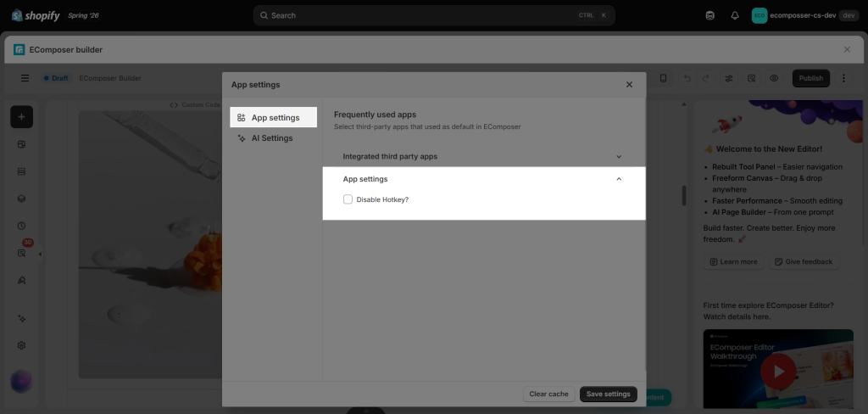Screen dimensions: 868x414
Task: Click the undo arrow in top toolbar
Action: click(687, 78)
